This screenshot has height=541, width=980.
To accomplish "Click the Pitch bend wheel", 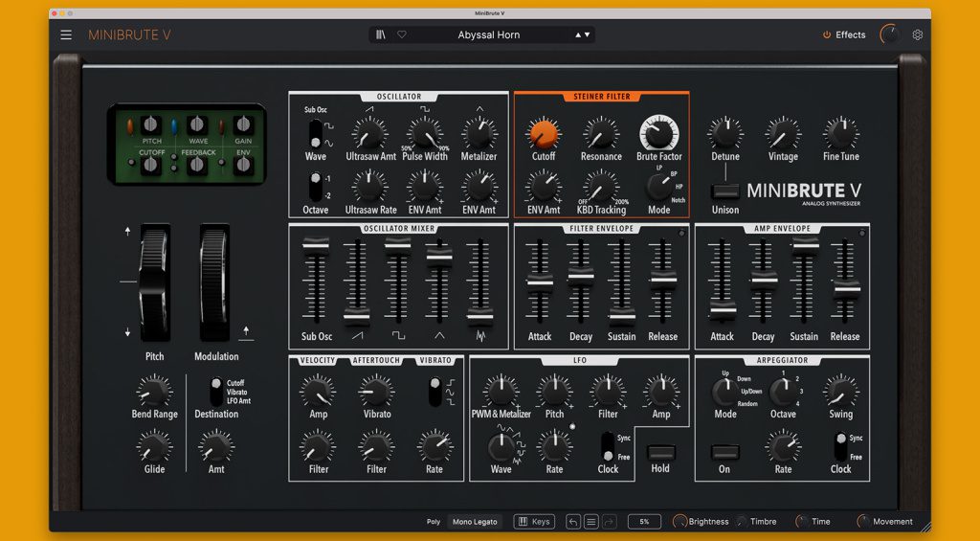I will [x=154, y=282].
